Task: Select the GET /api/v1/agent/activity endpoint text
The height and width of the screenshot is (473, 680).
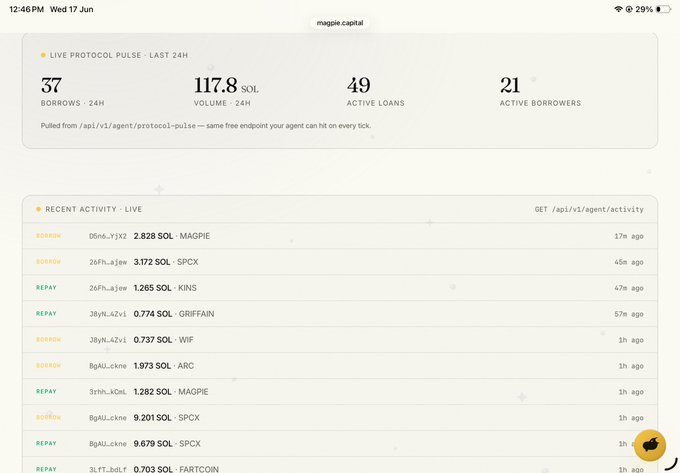Action: (589, 209)
